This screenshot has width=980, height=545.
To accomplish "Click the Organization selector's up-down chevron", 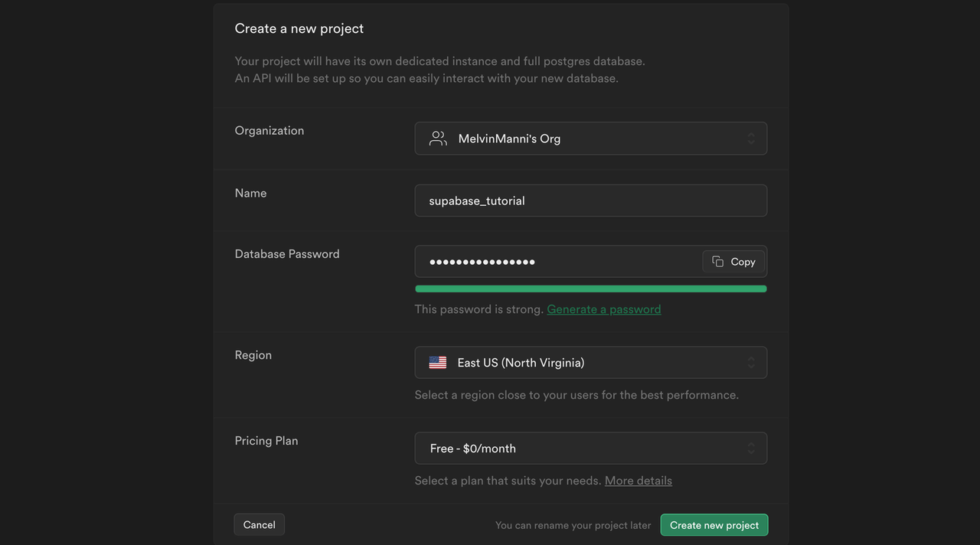I will 751,139.
